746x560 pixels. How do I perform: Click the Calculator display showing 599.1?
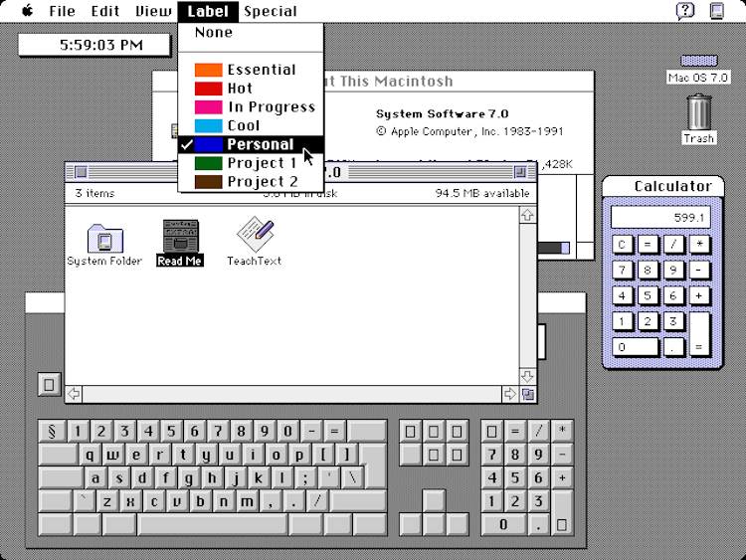[660, 217]
